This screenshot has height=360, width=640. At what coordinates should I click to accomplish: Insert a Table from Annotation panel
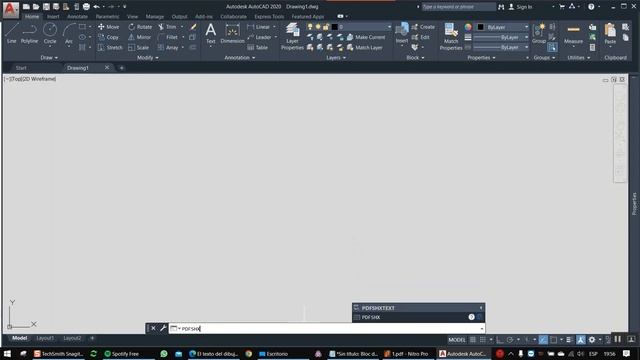click(x=258, y=47)
